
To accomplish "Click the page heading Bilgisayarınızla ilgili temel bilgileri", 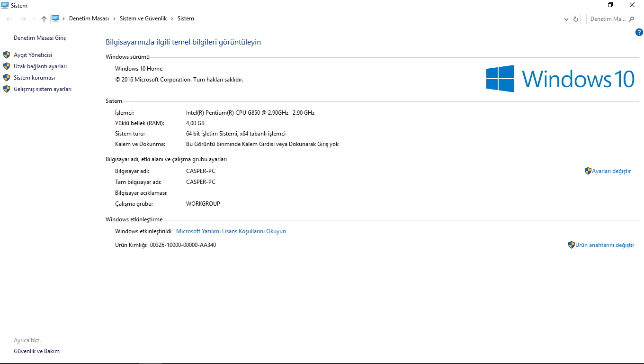I will [x=183, y=42].
